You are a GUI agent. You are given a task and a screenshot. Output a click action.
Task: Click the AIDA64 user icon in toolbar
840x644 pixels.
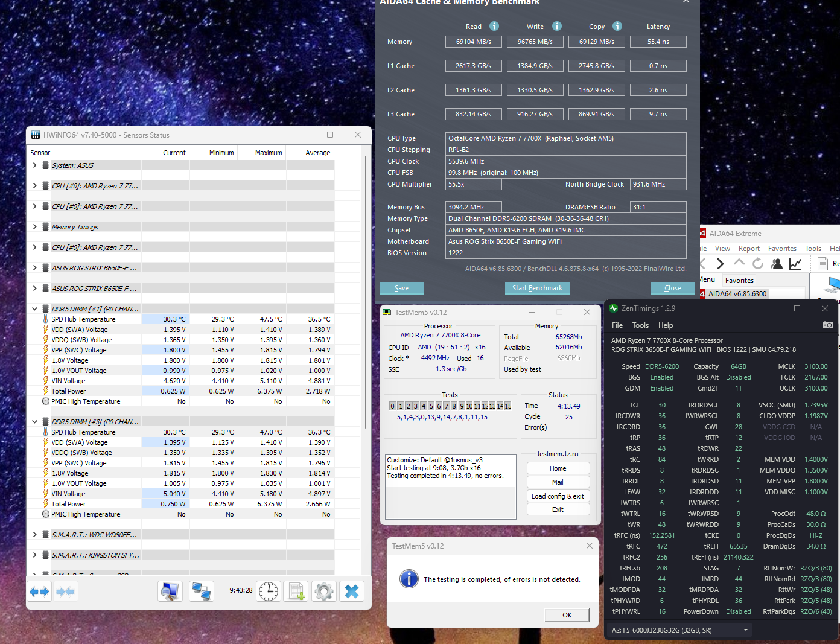coord(777,263)
